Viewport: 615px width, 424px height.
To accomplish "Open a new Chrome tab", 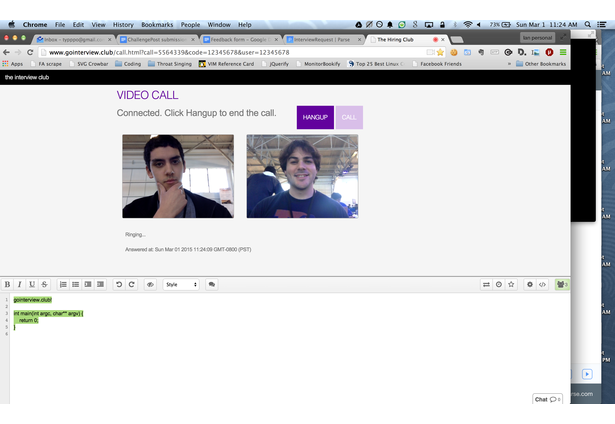I will coord(457,40).
